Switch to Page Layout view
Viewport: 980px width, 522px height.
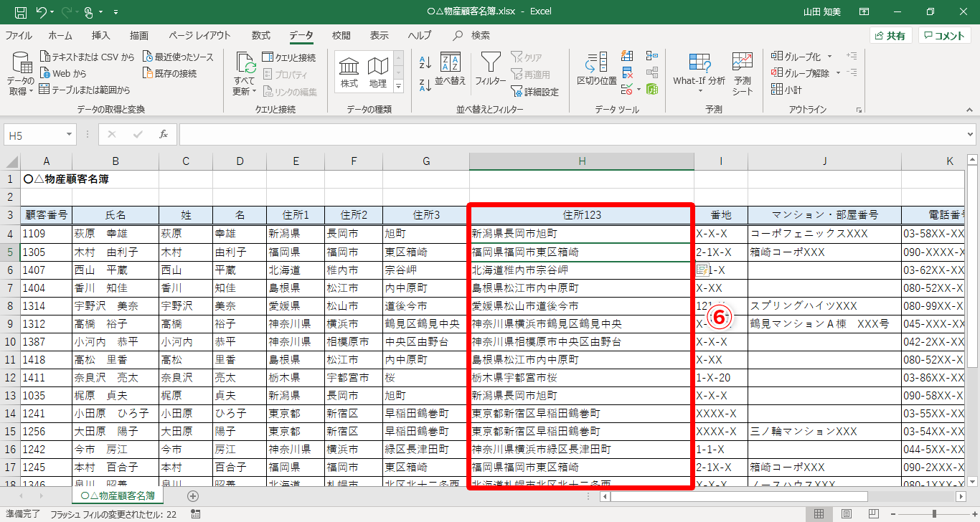[x=846, y=514]
